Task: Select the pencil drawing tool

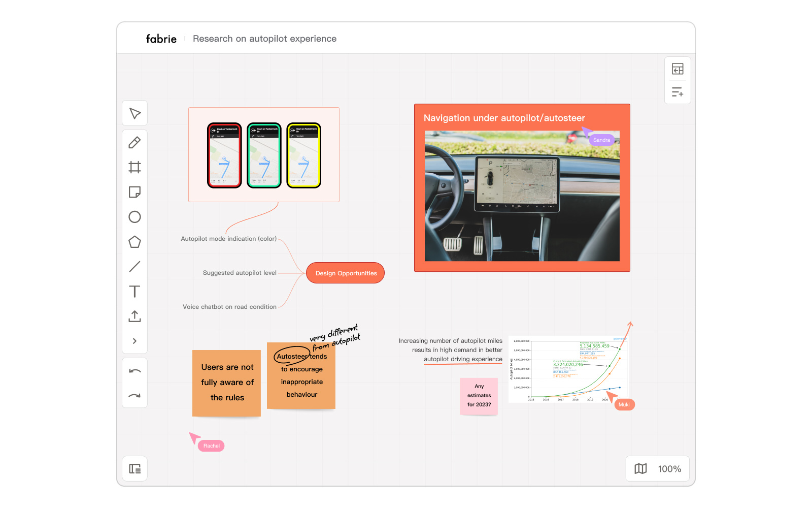Action: point(134,143)
